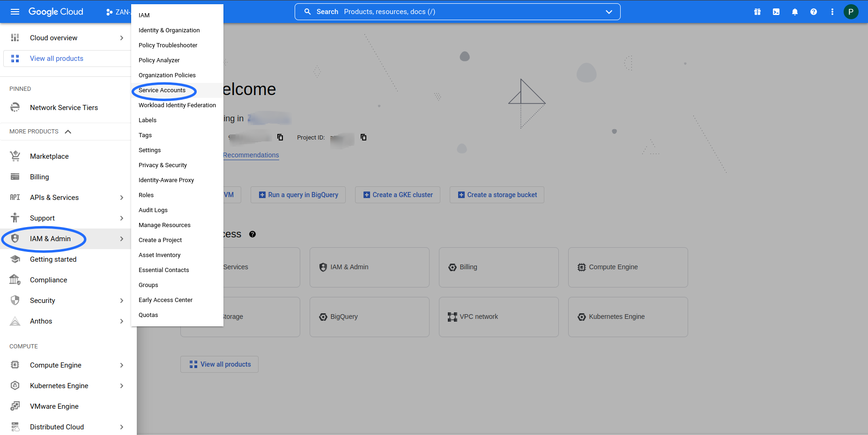The height and width of the screenshot is (435, 868).
Task: Select Service Accounts from the submenu
Action: (177, 90)
